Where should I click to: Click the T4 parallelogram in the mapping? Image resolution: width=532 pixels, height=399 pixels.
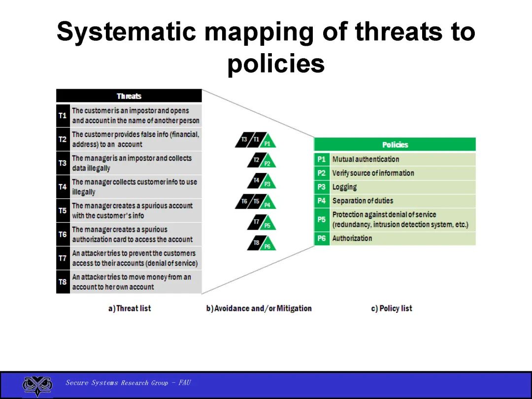[x=256, y=180]
